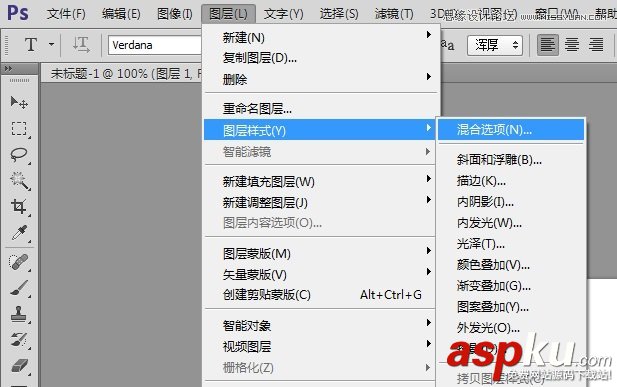Choose 创建剪贴蒙版(C) menu item
This screenshot has height=387, width=617.
click(320, 294)
